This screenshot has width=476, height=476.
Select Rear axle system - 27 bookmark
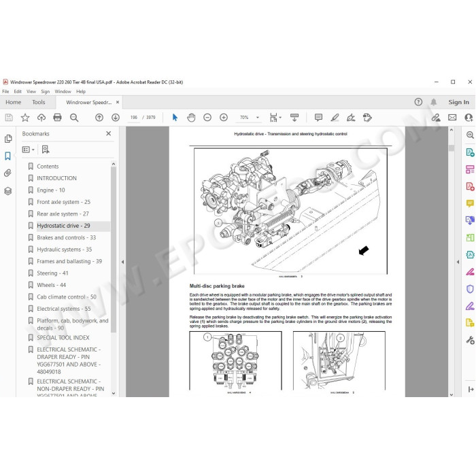coord(63,214)
